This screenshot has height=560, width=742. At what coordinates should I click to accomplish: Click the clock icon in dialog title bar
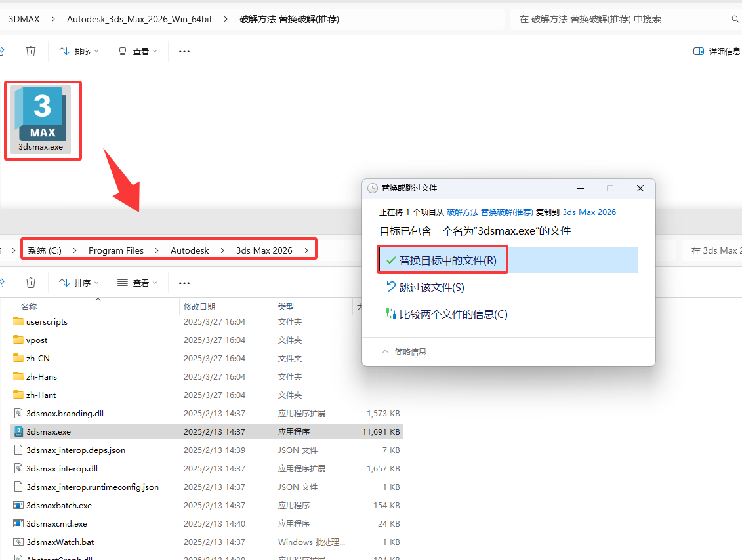[373, 188]
